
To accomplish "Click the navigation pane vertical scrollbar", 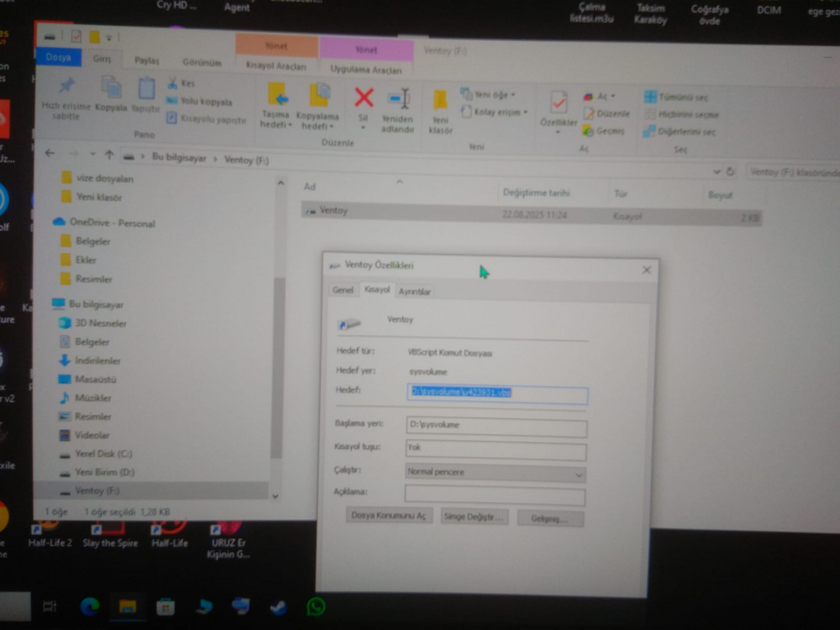I will point(278,367).
